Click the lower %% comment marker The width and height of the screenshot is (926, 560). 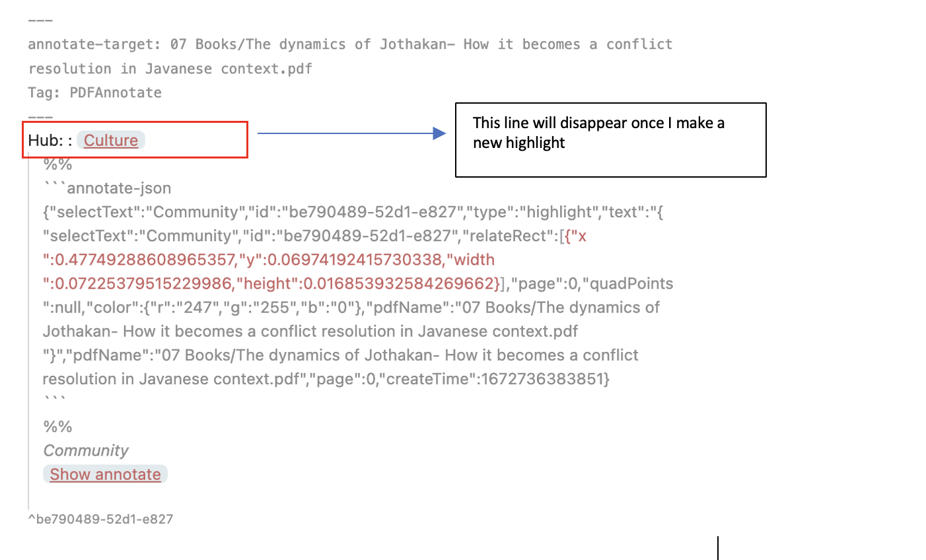click(57, 427)
